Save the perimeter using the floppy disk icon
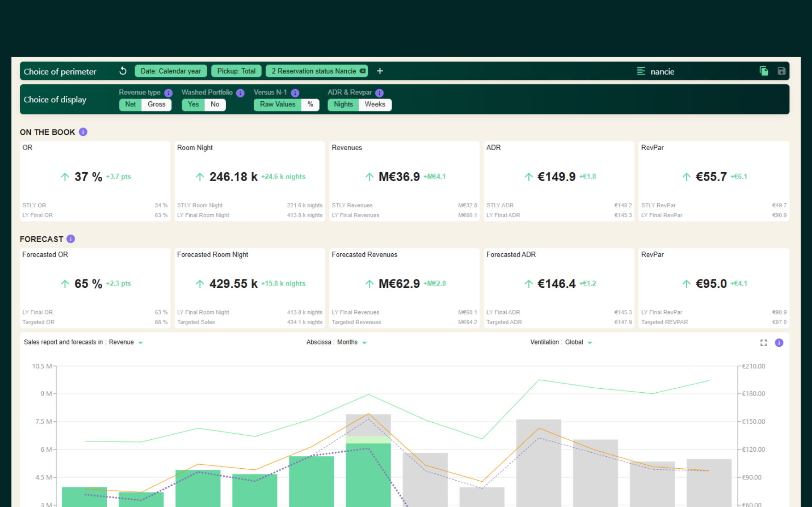This screenshot has height=507, width=812. click(782, 71)
